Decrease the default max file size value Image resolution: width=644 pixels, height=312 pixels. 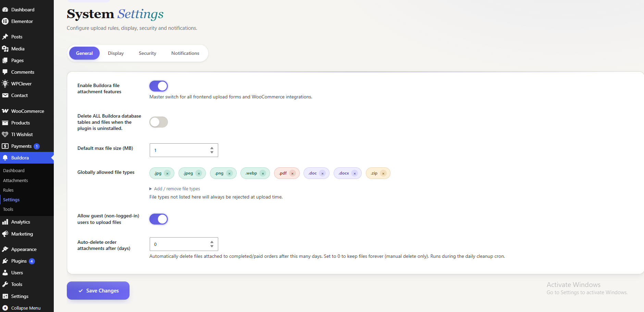click(212, 152)
